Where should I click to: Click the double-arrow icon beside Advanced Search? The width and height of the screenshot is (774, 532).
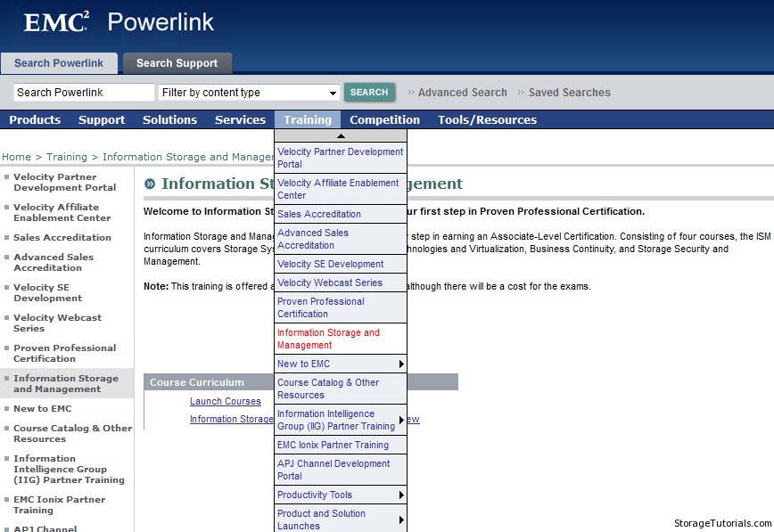point(411,93)
